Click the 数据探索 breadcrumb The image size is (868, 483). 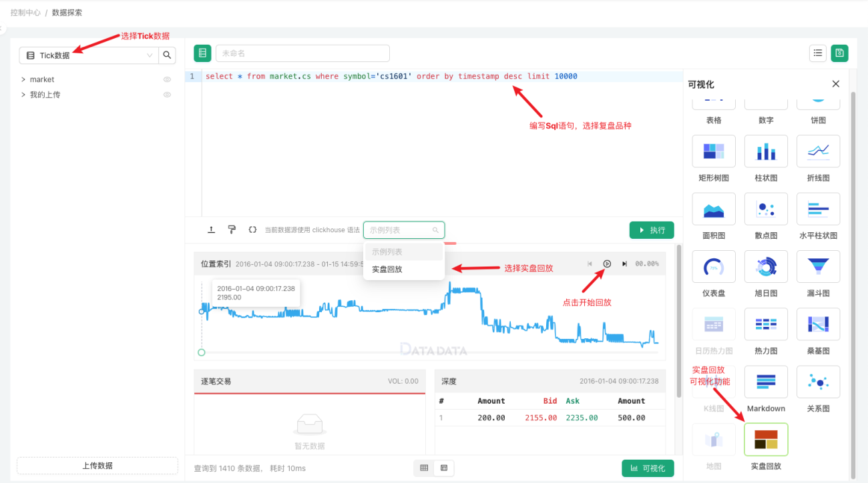tap(67, 13)
